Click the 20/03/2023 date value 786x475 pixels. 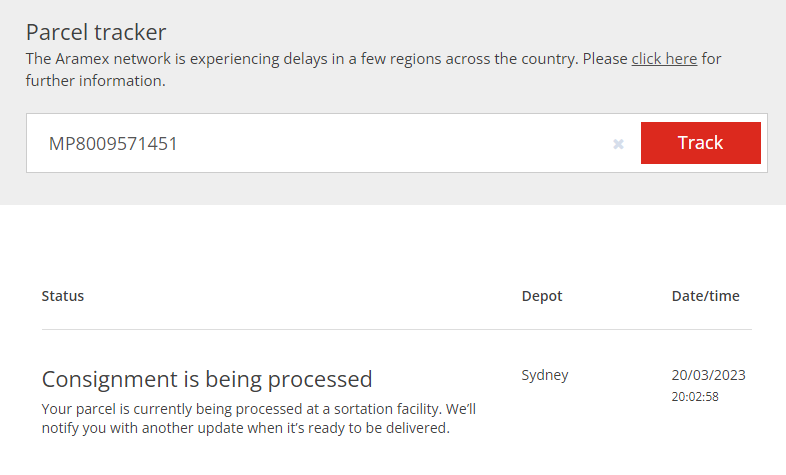[x=708, y=376]
